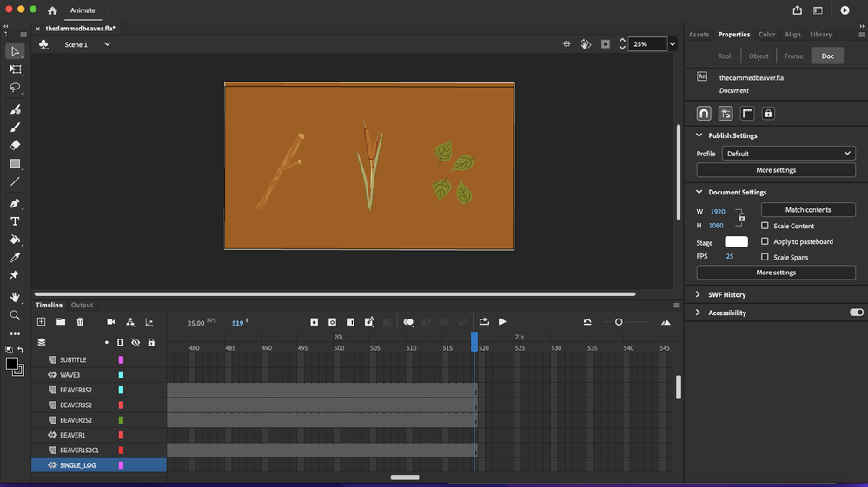Image resolution: width=868 pixels, height=487 pixels.
Task: Click More settings under Document Settings
Action: (x=776, y=273)
